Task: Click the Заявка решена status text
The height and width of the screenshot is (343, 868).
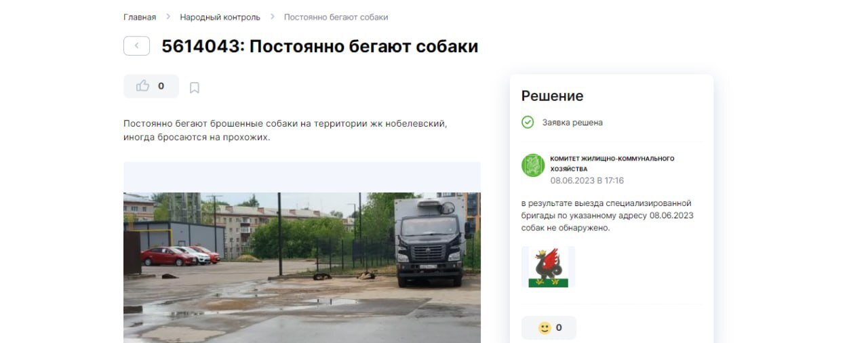Action: [x=572, y=123]
